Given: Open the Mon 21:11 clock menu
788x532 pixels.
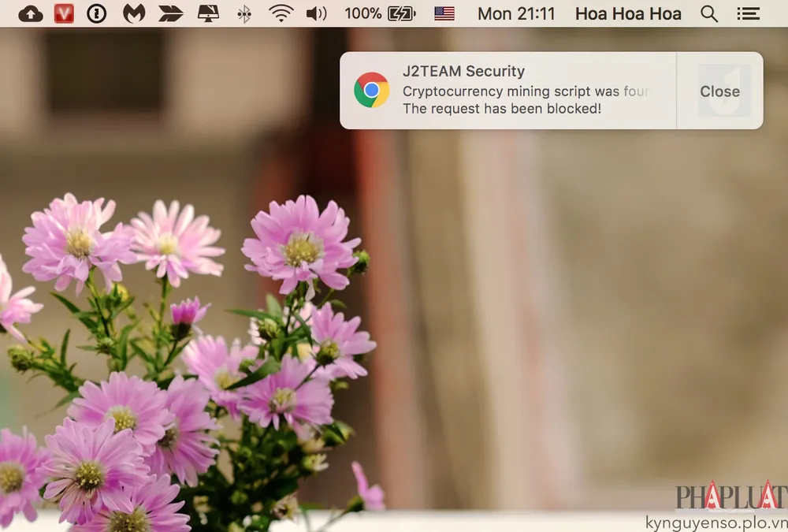Looking at the screenshot, I should [x=516, y=13].
